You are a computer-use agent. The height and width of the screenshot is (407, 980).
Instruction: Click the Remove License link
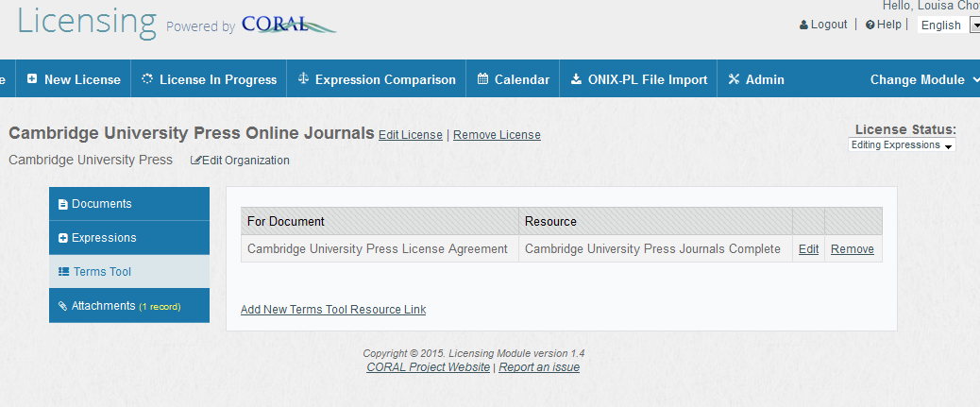[497, 135]
